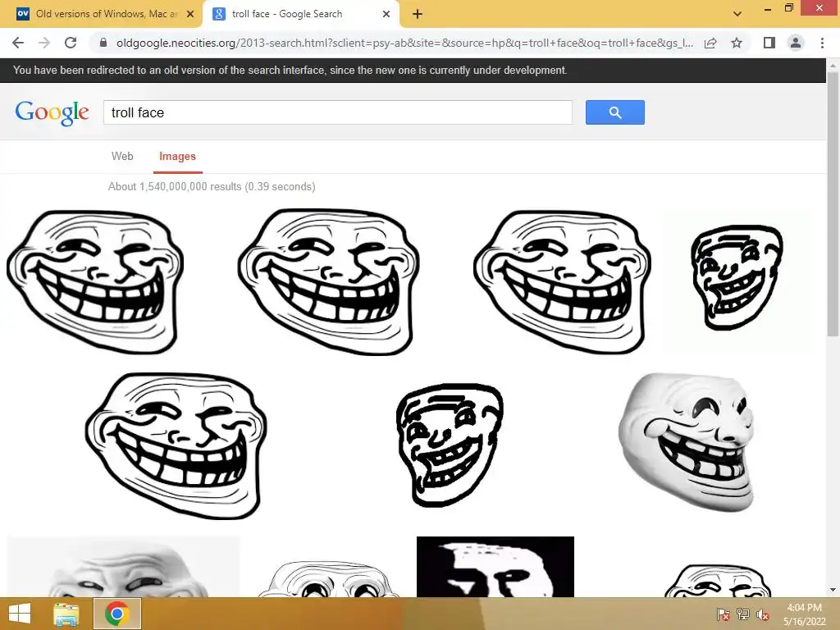Open the Action Center flag icon
Screen dimensions: 840x630
click(x=724, y=614)
